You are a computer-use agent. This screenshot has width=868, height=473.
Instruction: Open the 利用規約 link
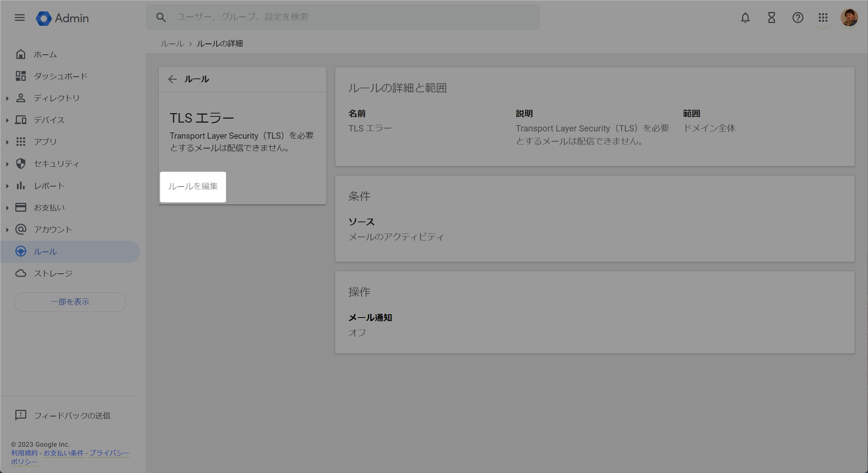point(24,453)
